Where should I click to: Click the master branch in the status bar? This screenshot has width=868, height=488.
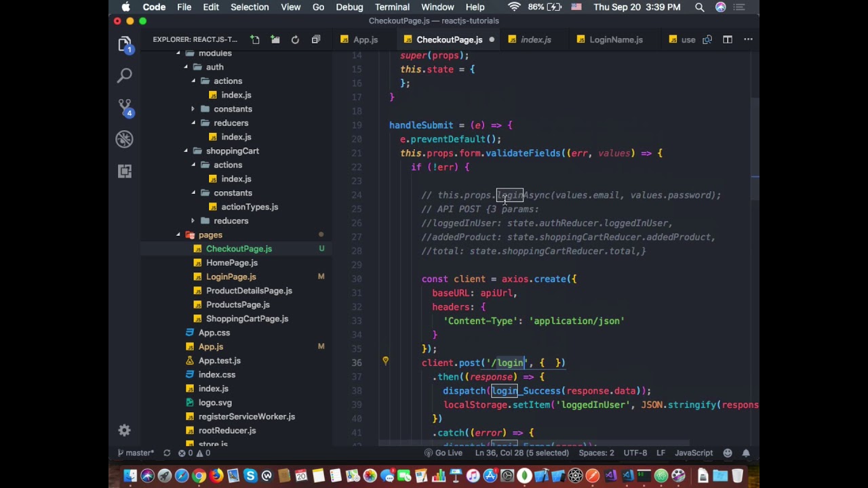pos(136,453)
